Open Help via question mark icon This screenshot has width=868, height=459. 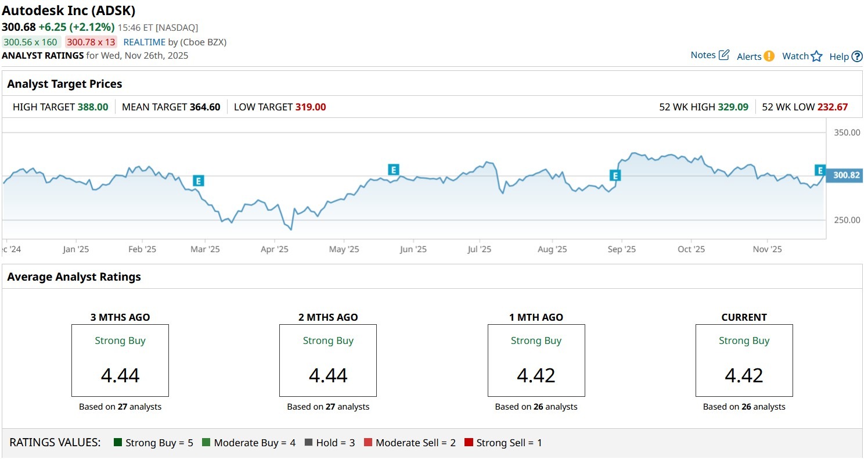click(857, 56)
